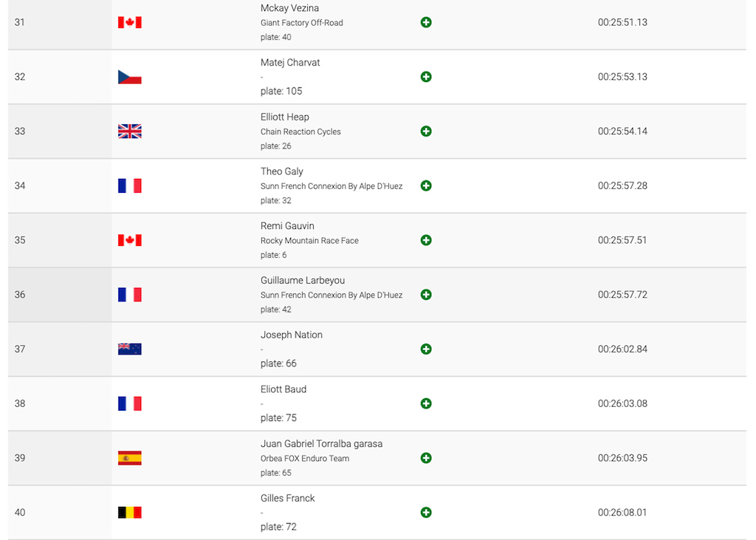This screenshot has height=540, width=756.
Task: Click the Czech flag in row 32
Action: click(130, 77)
